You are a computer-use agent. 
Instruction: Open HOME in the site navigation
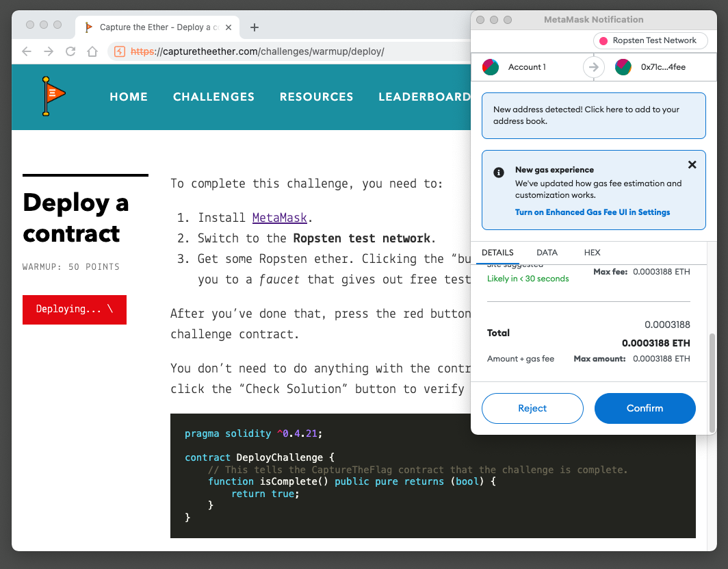tap(129, 97)
